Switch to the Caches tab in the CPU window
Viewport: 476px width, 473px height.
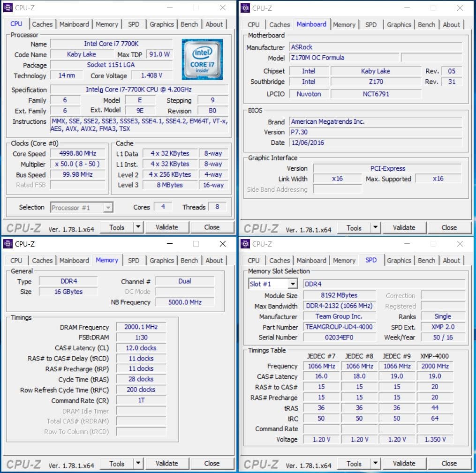click(x=42, y=24)
